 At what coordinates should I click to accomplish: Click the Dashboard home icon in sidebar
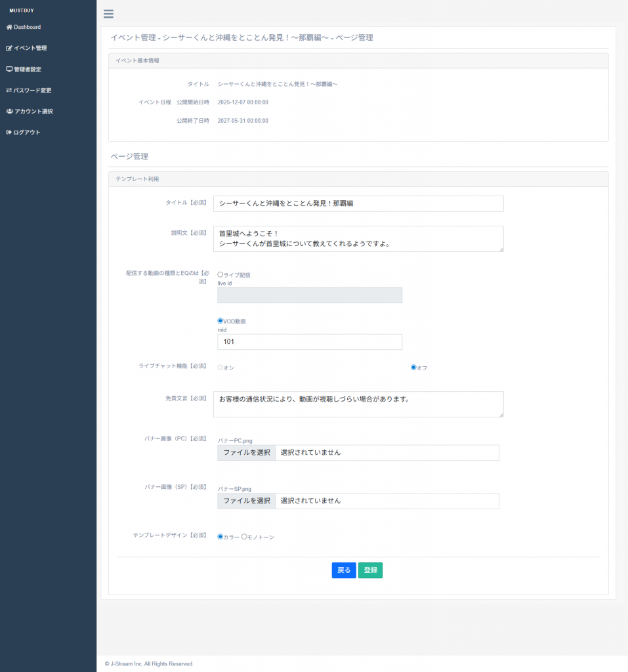click(9, 27)
